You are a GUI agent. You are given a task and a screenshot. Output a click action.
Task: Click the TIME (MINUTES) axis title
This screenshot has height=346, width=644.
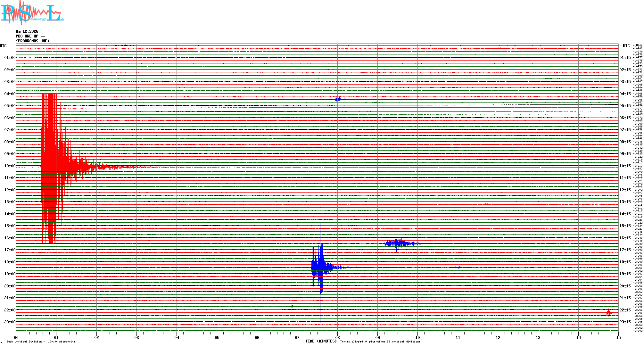(321, 341)
